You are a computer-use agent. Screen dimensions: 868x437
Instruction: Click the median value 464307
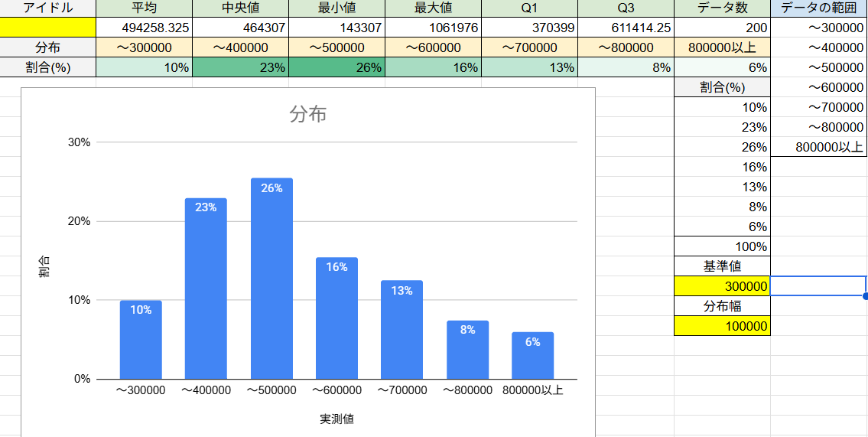[x=241, y=28]
